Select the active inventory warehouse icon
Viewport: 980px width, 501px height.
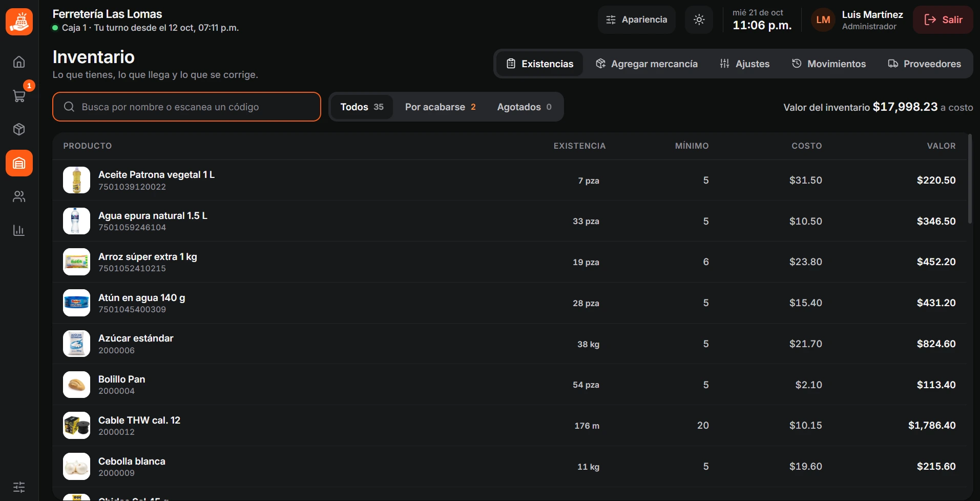[x=19, y=163]
